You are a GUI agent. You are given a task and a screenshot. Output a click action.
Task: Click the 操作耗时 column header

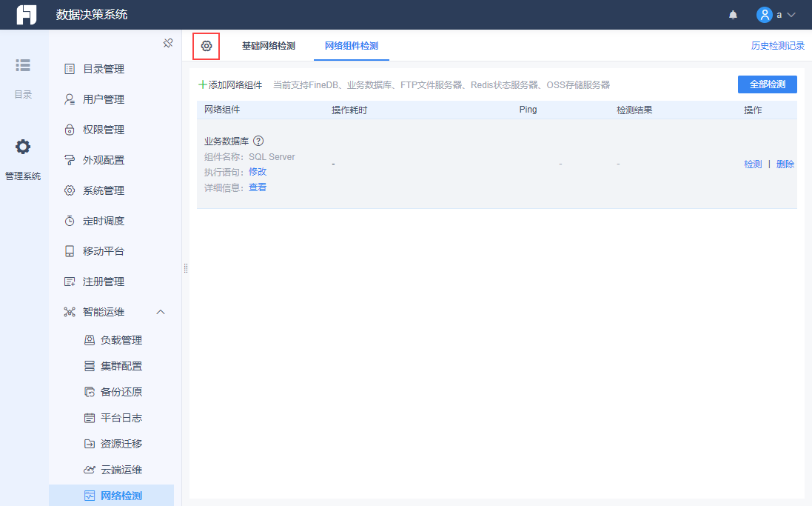[349, 110]
